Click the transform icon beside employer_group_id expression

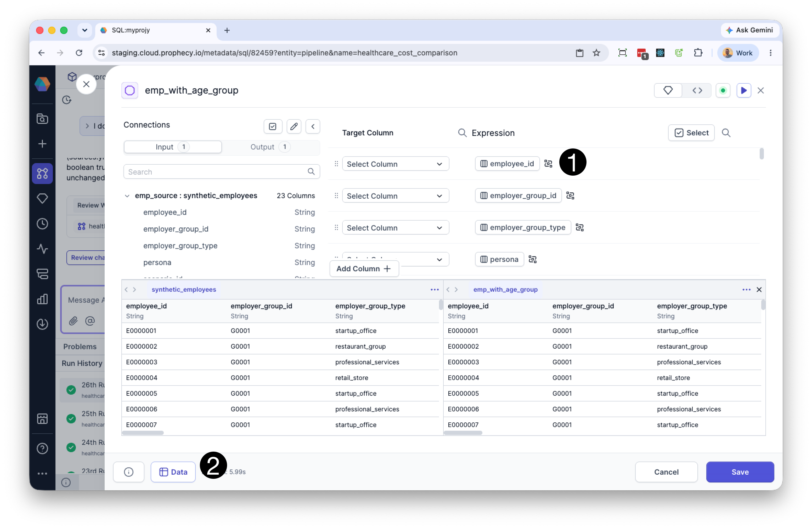pos(570,196)
